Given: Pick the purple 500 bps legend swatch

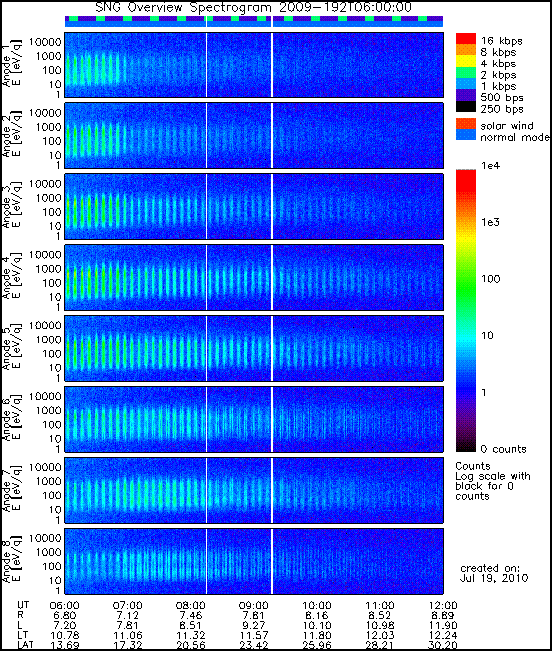Looking at the screenshot, I should click(x=466, y=95).
